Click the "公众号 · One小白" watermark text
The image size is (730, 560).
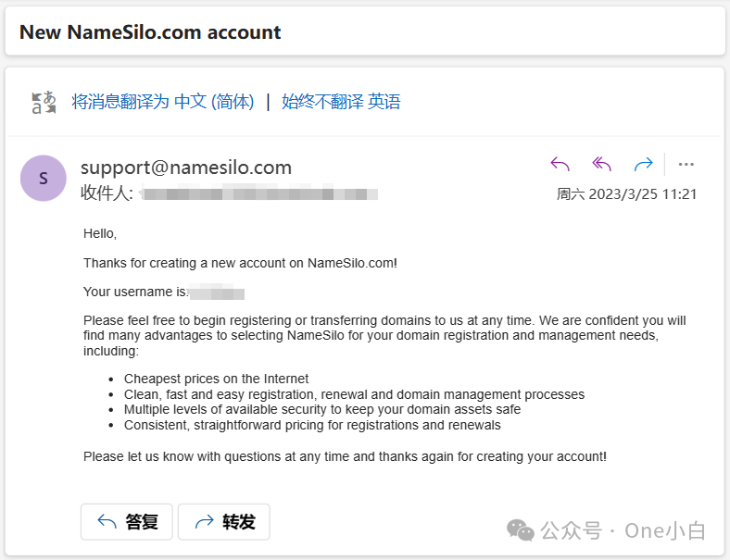623,531
